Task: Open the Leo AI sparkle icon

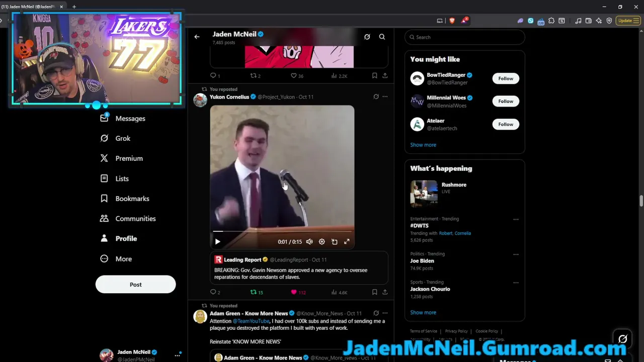Action: click(599, 21)
